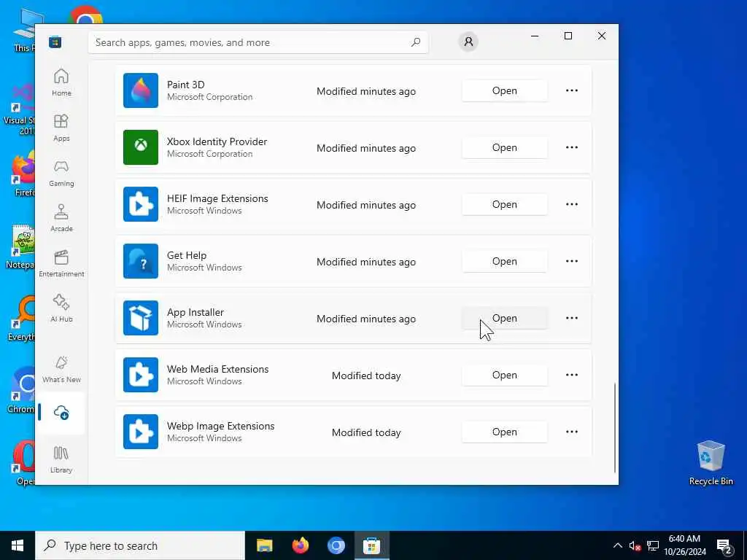Open more options for App Installer
Image resolution: width=747 pixels, height=560 pixels.
coord(572,318)
